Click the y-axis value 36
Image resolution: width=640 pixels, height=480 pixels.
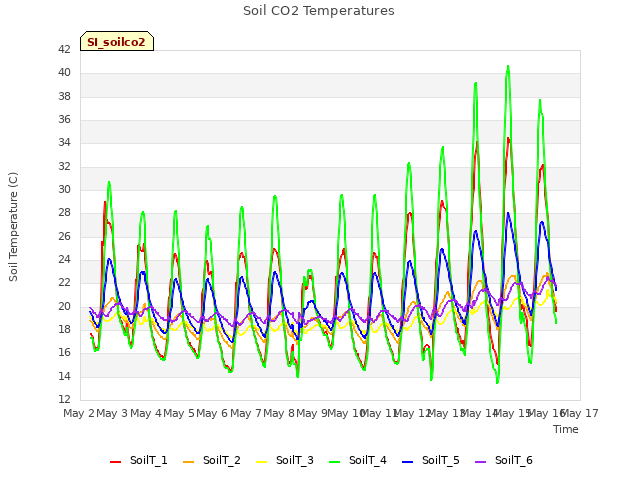pyautogui.click(x=64, y=120)
